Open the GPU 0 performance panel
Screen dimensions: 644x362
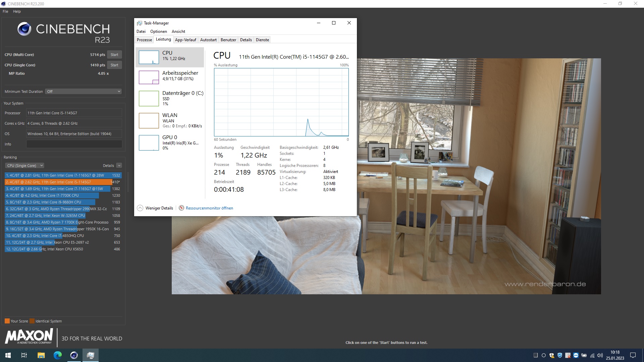(x=169, y=142)
